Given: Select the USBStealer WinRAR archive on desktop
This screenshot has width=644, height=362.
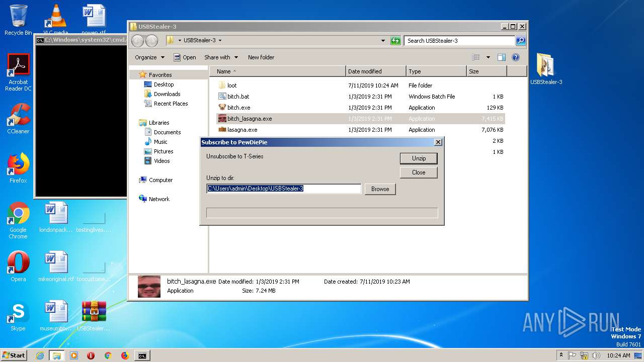Looking at the screenshot, I should tap(94, 316).
